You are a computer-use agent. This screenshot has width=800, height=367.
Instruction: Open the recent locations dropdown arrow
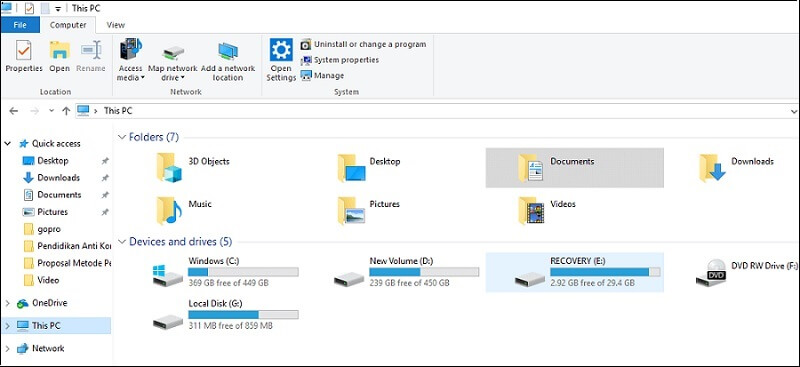pyautogui.click(x=51, y=111)
